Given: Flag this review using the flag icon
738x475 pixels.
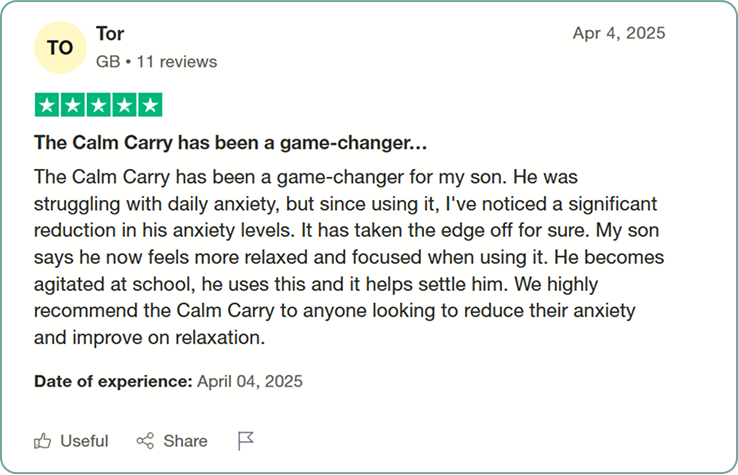Looking at the screenshot, I should [x=246, y=441].
